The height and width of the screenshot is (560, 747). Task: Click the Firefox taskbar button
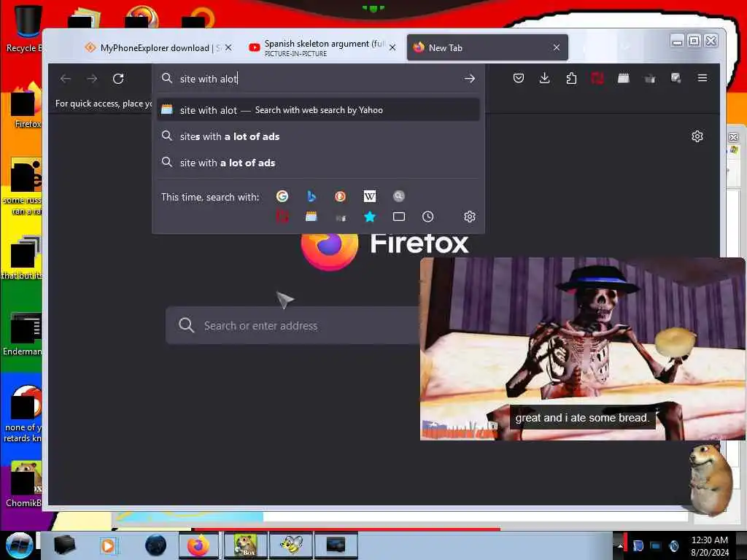[198, 545]
